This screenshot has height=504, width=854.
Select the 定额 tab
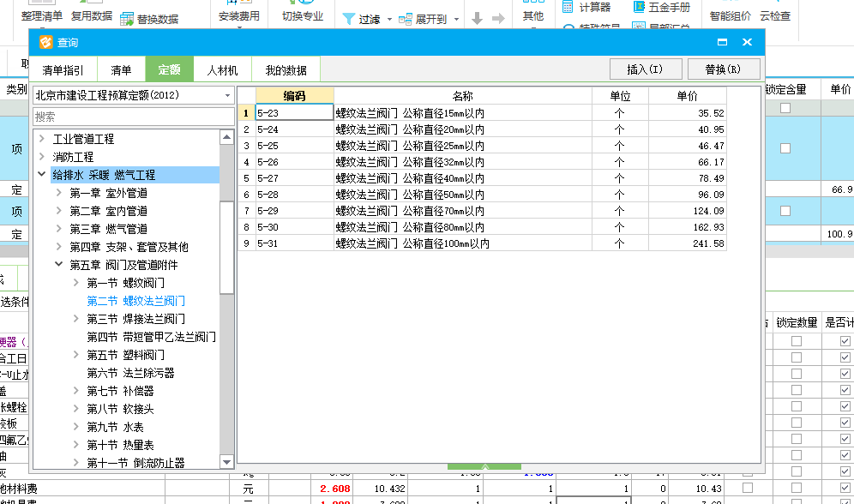click(170, 69)
